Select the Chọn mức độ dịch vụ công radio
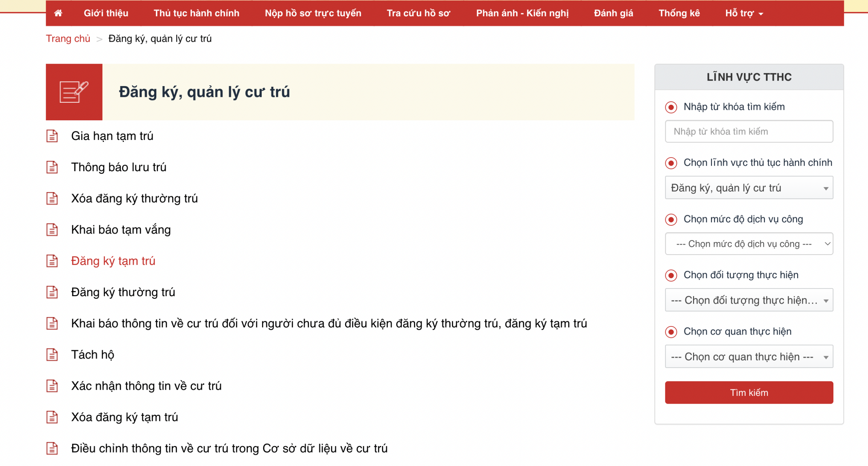This screenshot has width=868, height=466. pos(671,219)
